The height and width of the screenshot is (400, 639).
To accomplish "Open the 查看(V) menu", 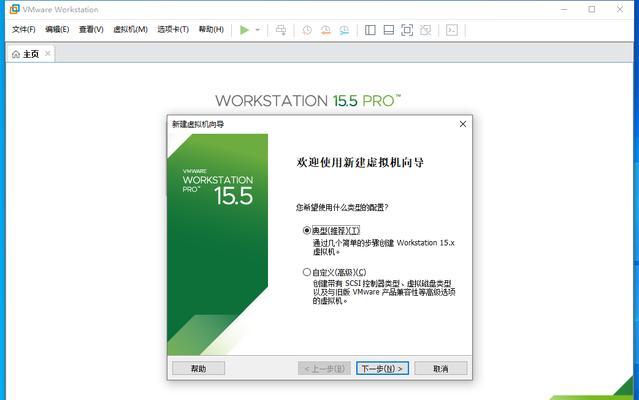I will (91, 29).
